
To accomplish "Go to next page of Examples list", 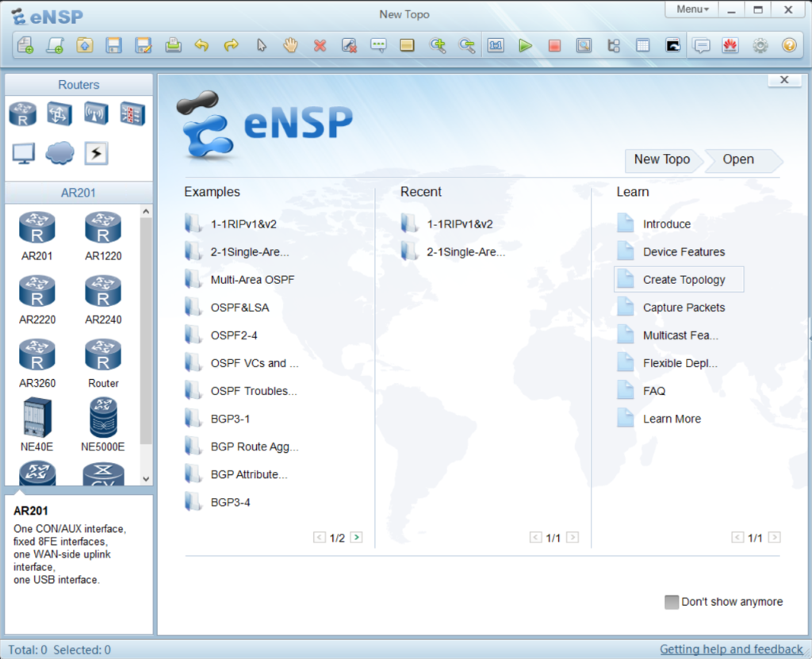I will pyautogui.click(x=356, y=537).
